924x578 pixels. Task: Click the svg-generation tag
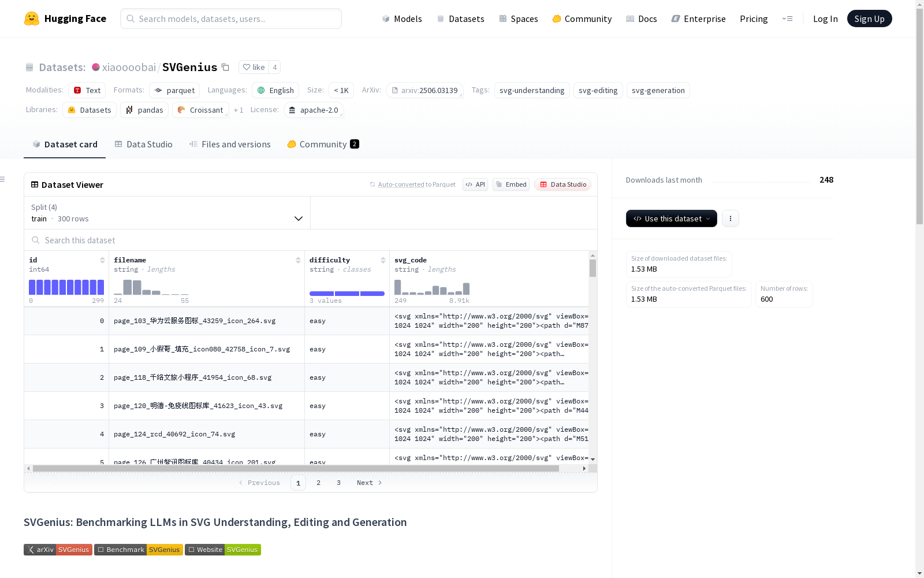[x=658, y=90]
